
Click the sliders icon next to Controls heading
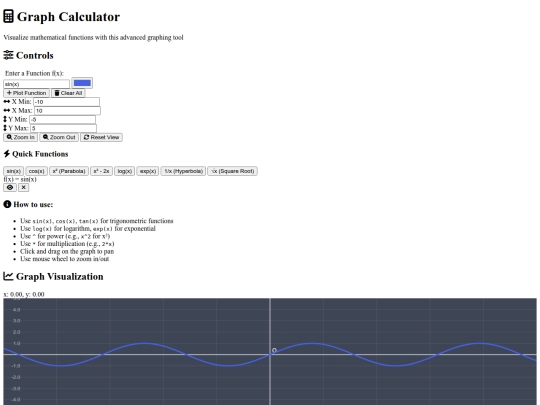pyautogui.click(x=8, y=55)
